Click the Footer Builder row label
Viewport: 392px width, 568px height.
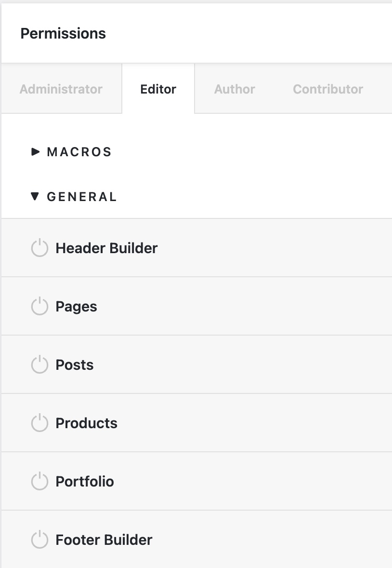[x=104, y=540]
